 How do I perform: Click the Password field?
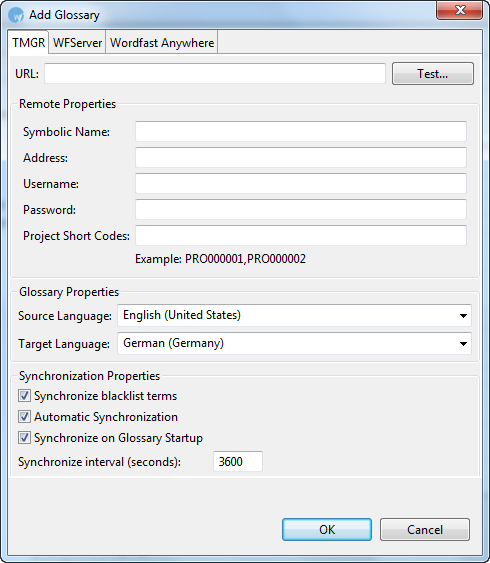pyautogui.click(x=301, y=209)
